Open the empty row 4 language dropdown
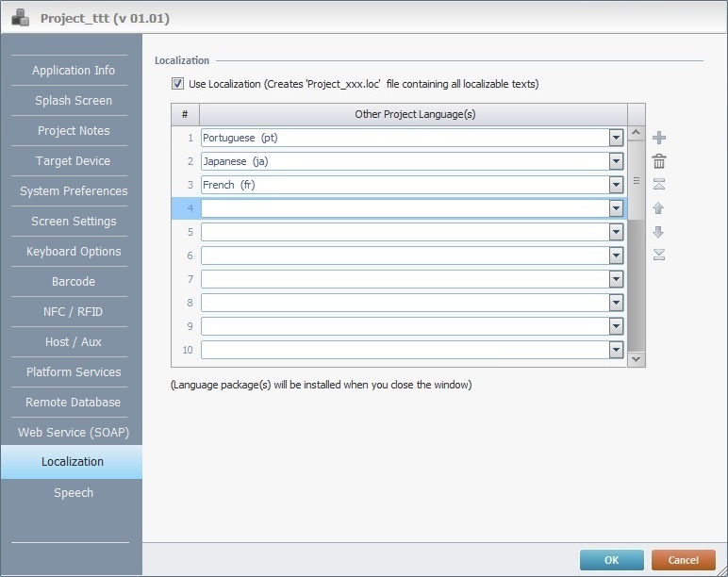728x577 pixels. click(x=616, y=208)
